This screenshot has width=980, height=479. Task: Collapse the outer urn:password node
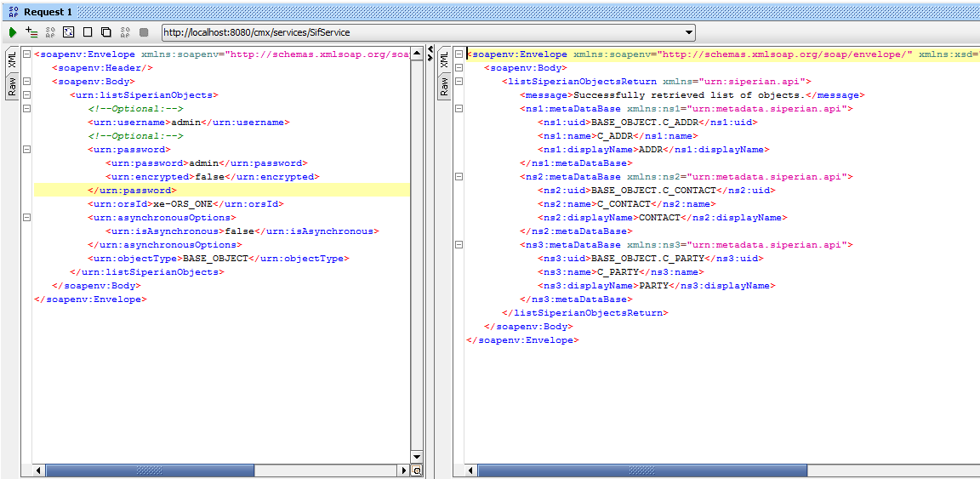coord(26,150)
